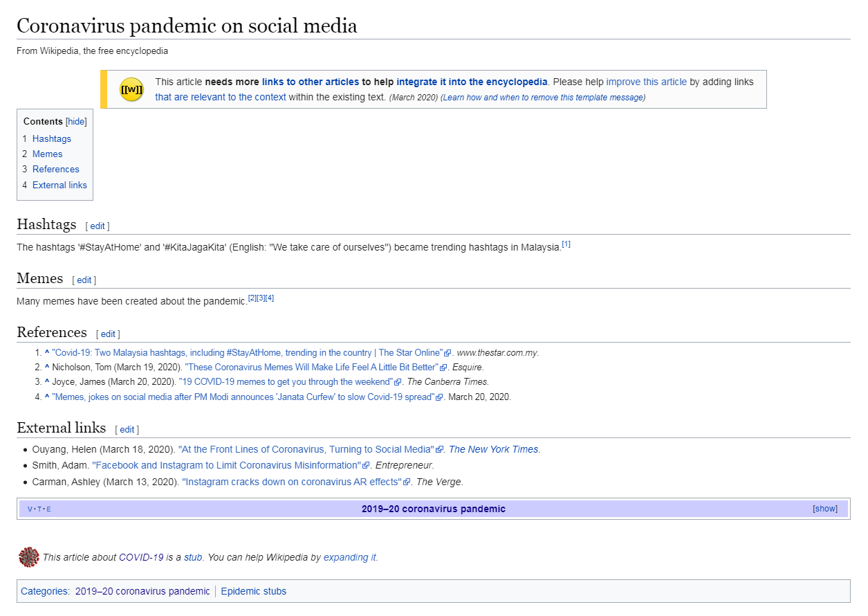The image size is (868, 616).
Task: Click the caret back-link of reference 1
Action: coord(47,353)
